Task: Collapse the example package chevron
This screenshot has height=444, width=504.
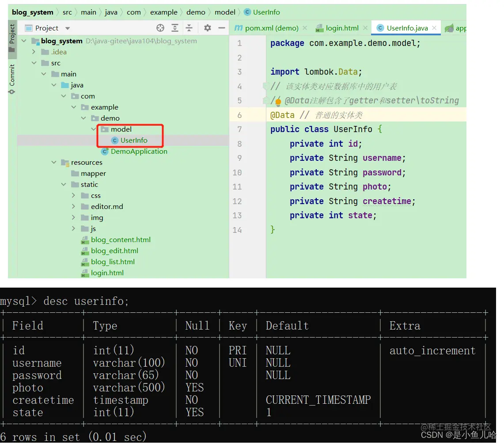Action: click(74, 107)
